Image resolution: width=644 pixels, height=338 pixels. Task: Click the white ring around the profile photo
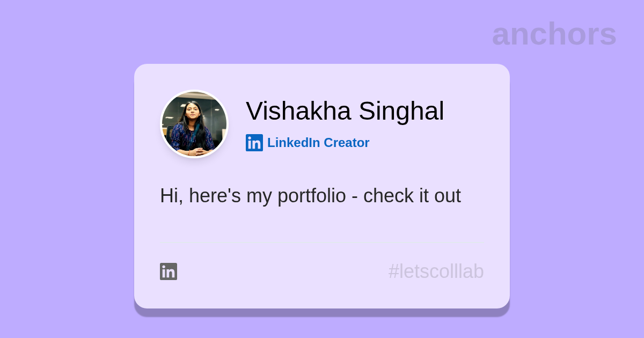[162, 124]
